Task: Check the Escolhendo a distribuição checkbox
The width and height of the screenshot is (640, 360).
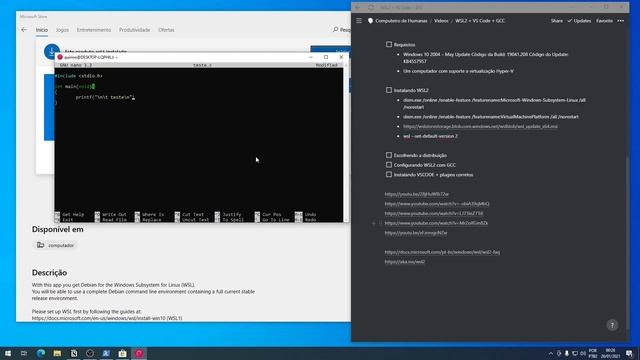Action: click(x=389, y=155)
